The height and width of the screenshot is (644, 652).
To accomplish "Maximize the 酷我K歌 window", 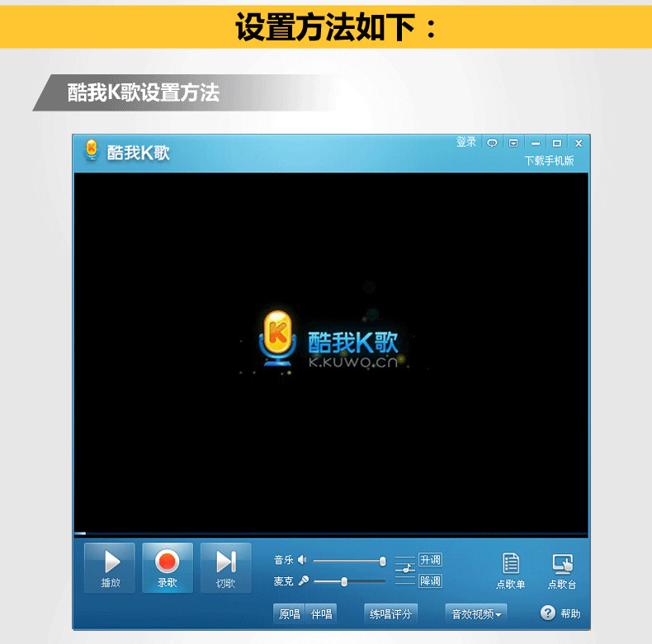I will [557, 143].
